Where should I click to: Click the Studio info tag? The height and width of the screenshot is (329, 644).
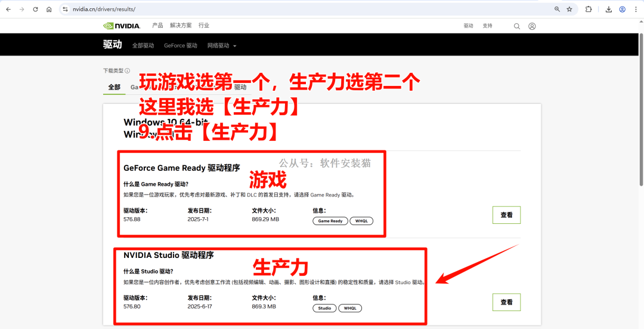tap(324, 309)
